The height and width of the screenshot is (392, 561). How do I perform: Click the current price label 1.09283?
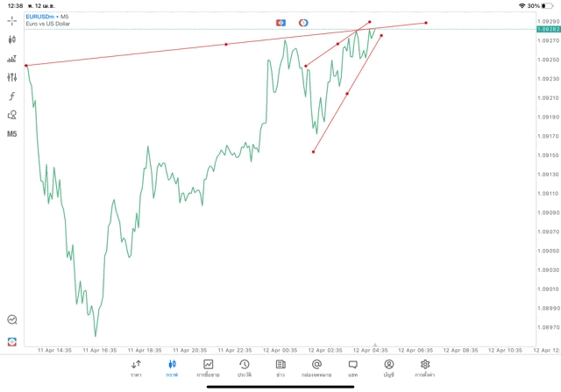(x=547, y=31)
